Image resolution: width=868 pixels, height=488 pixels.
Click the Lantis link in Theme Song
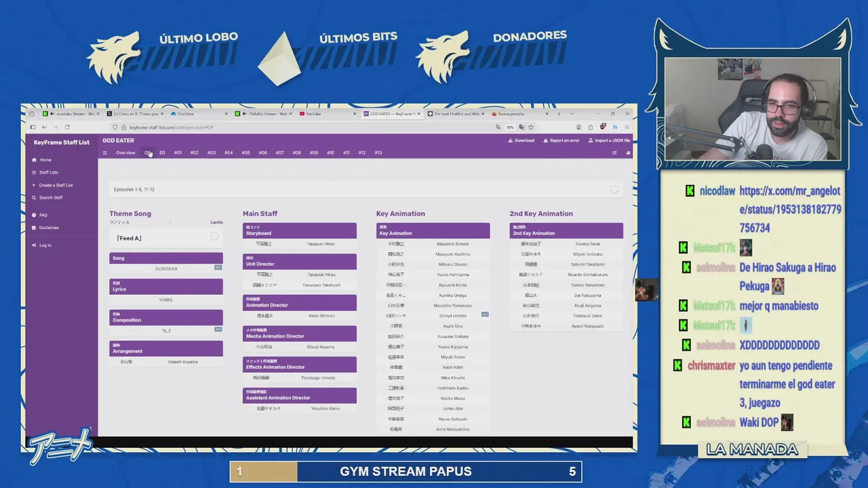click(216, 222)
